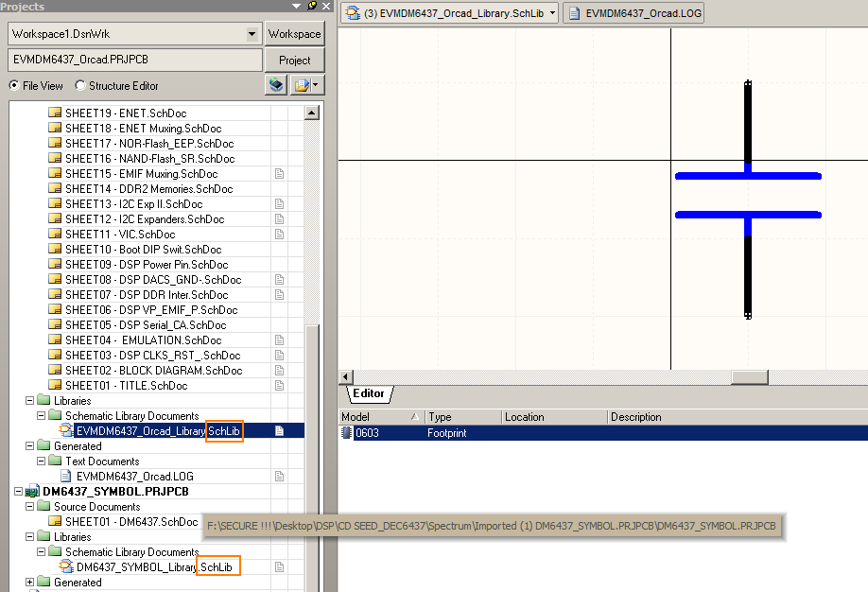The height and width of the screenshot is (592, 868).
Task: Select EVMDM6437_Orcad_Library.SchLib in tree
Action: (x=158, y=431)
